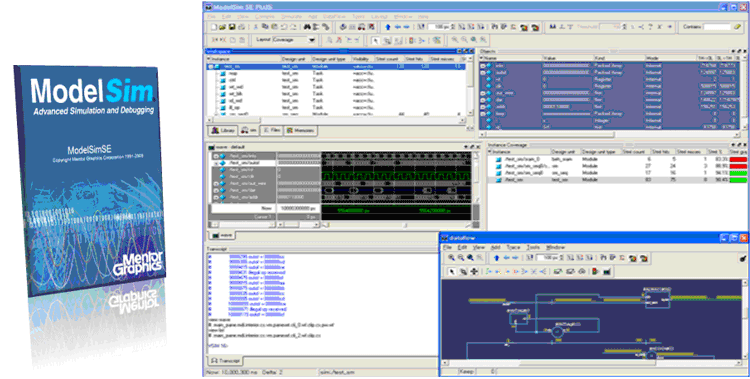Expand the into signal in Objects pane
The height and width of the screenshot is (379, 750).
coord(483,66)
